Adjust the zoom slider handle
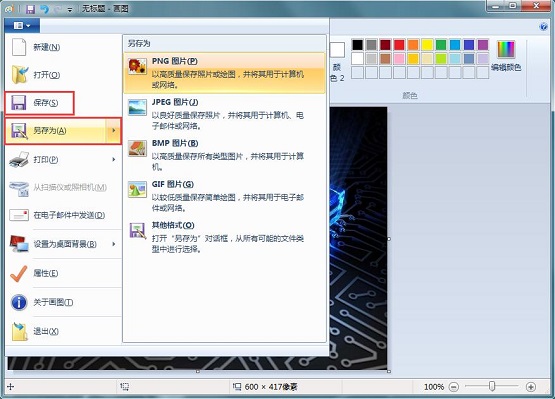This screenshot has height=399, width=555. (492, 386)
